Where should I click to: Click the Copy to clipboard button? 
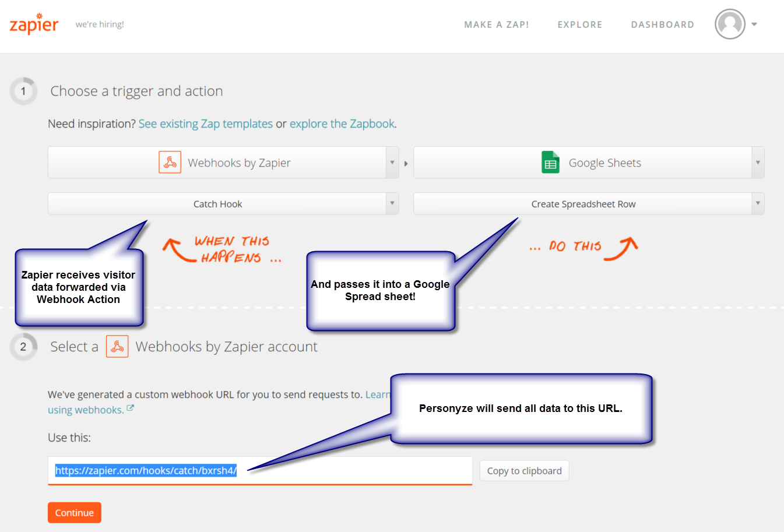pos(525,471)
